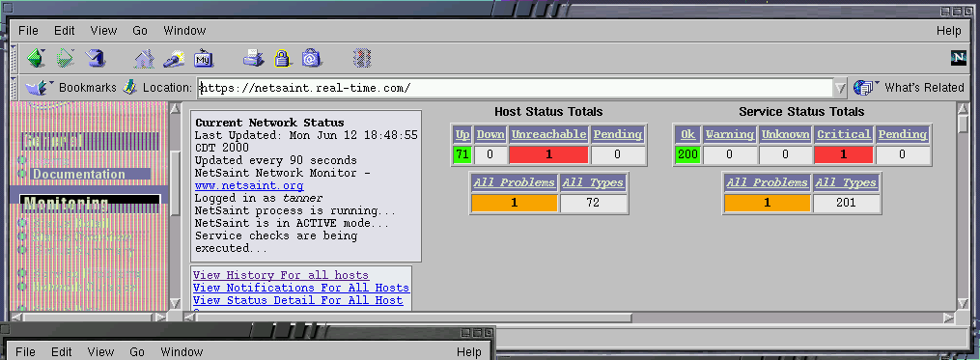Click the green 200 services Ok cell

687,155
